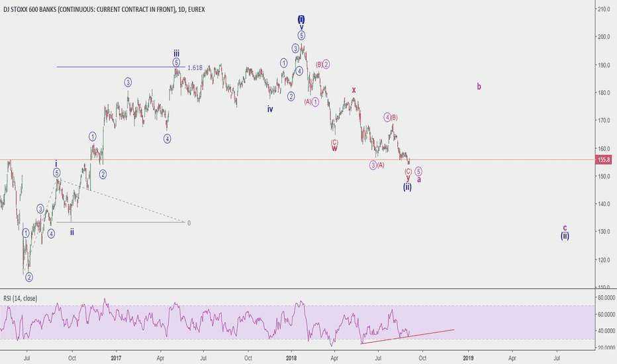Click the 200.0 price axis value
The image size is (617, 364).
(x=604, y=37)
